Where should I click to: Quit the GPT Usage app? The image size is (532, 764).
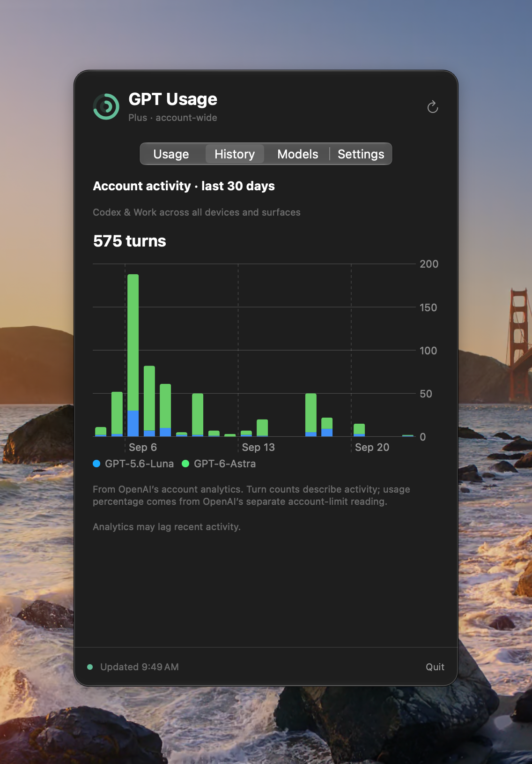point(435,667)
